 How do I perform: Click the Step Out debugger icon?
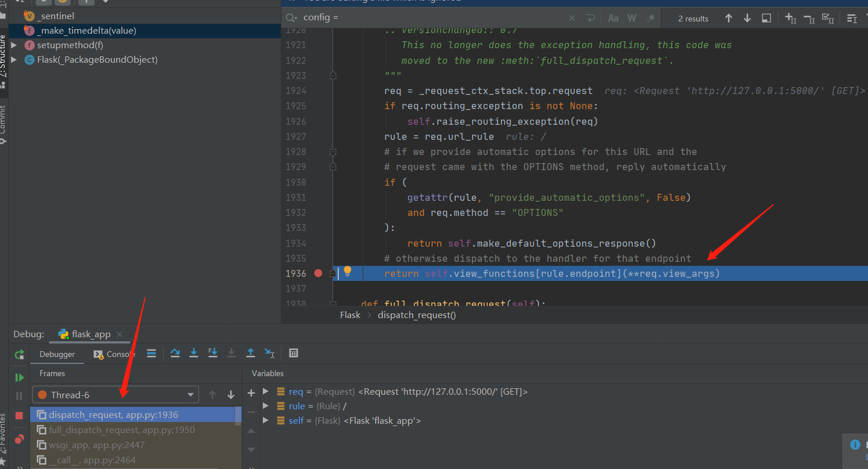pos(251,353)
